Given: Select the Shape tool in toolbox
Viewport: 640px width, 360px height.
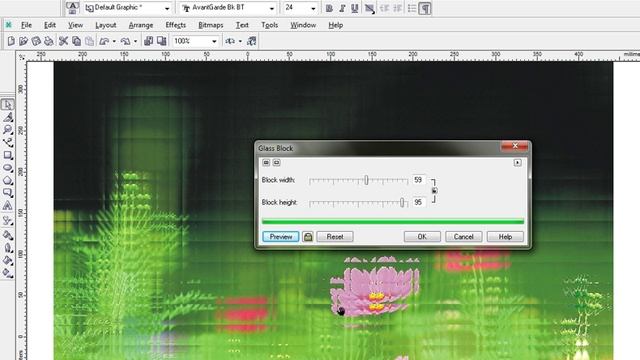Looking at the screenshot, I should point(7,118).
